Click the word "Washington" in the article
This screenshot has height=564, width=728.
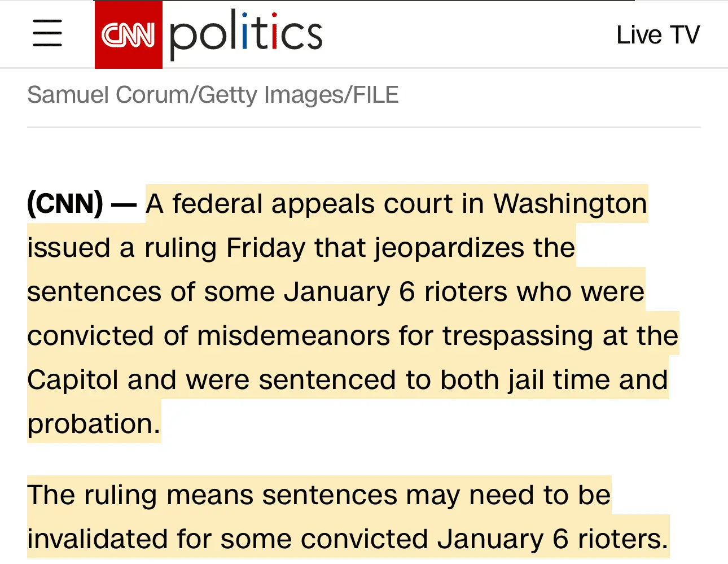[x=570, y=204]
